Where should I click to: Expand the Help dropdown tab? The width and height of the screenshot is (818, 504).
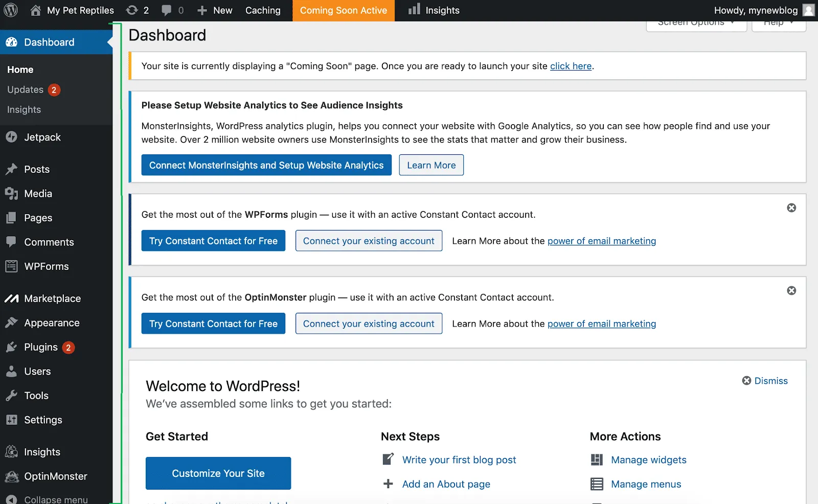pyautogui.click(x=779, y=25)
